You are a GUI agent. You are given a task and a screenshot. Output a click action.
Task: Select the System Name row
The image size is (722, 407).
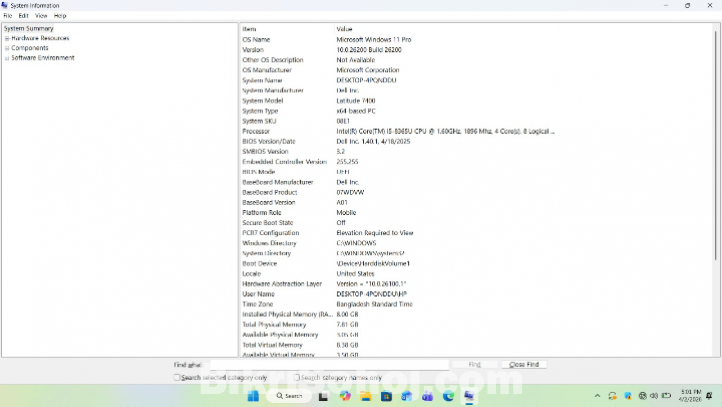click(477, 80)
